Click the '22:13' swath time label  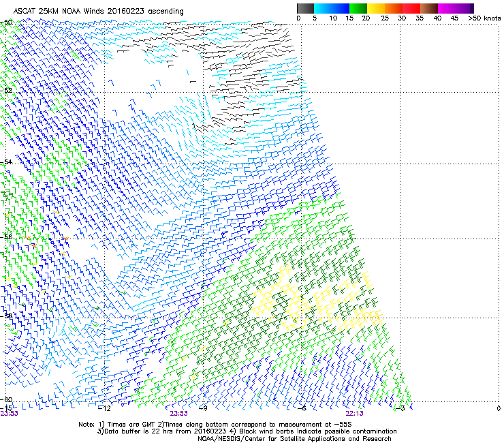coord(355,414)
